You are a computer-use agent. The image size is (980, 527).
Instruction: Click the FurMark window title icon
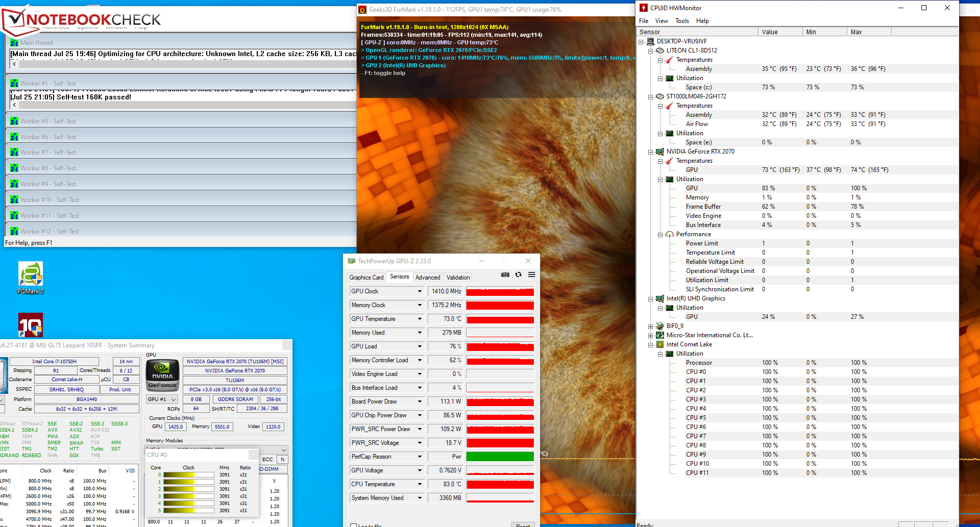point(362,10)
